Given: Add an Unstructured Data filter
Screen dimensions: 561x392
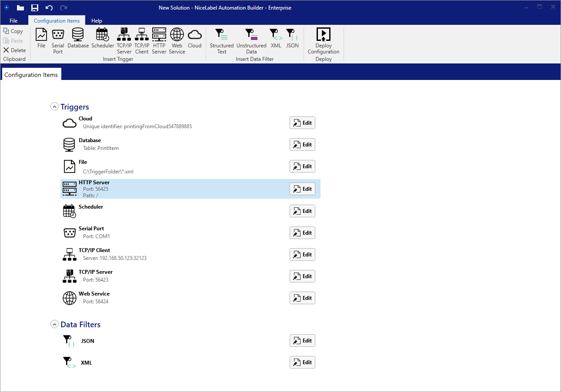Looking at the screenshot, I should (251, 41).
